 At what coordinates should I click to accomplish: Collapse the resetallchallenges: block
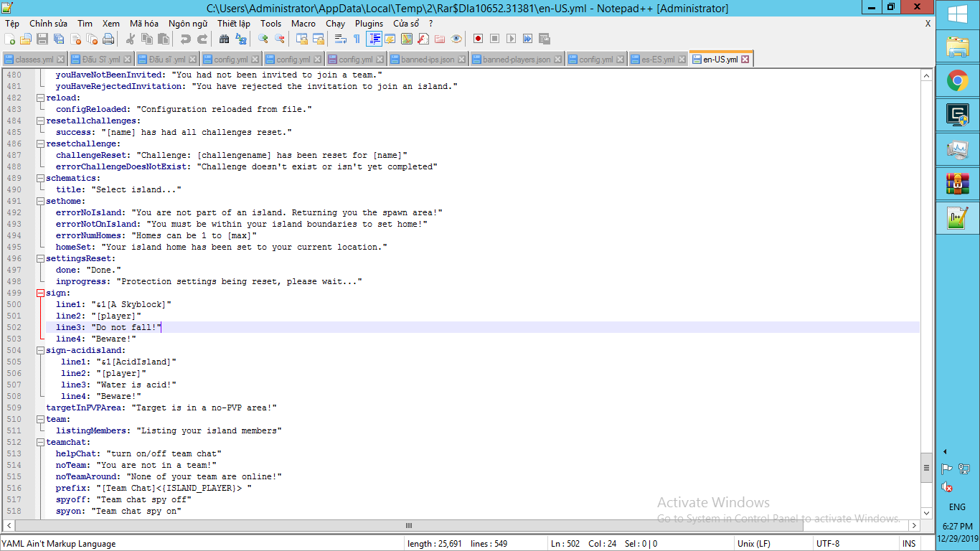point(40,121)
